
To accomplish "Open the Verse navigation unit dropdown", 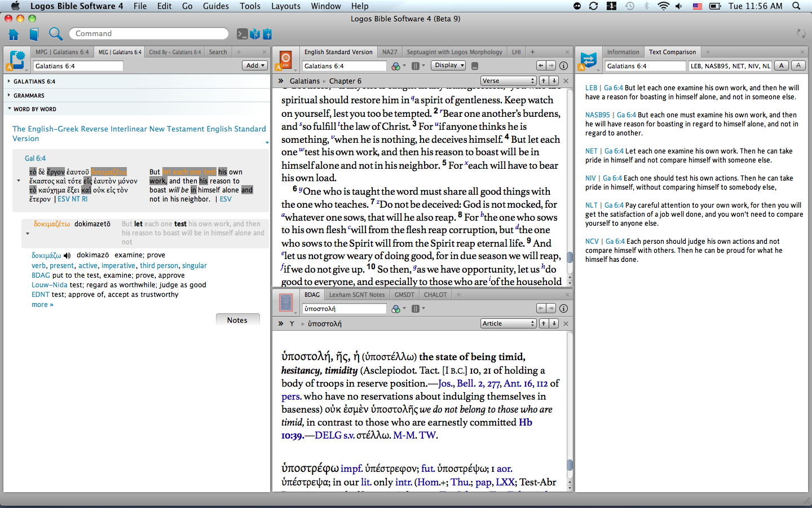I will point(508,81).
